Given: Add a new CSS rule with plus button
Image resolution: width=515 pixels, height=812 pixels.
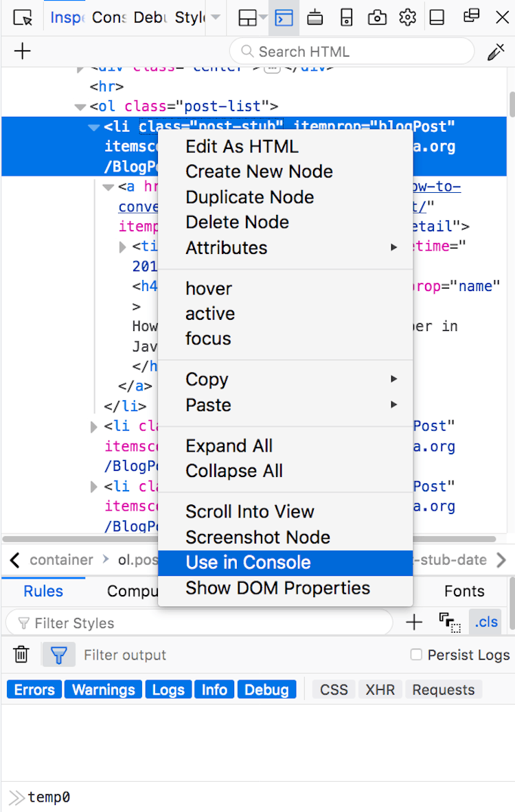Looking at the screenshot, I should (413, 622).
